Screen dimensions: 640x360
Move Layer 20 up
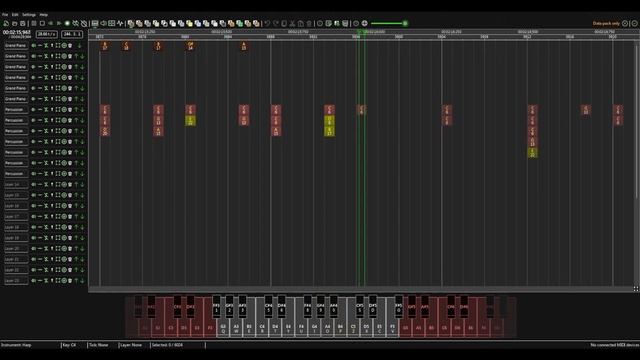click(76, 249)
